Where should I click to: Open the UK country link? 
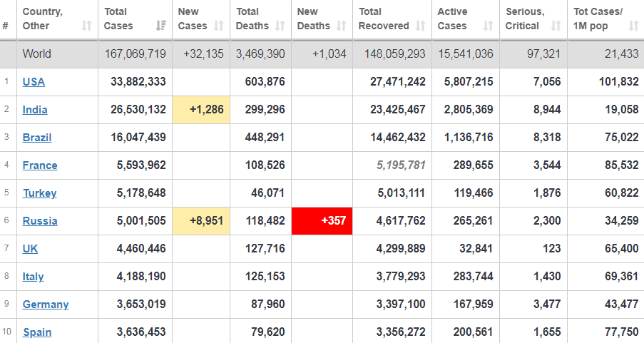point(30,249)
